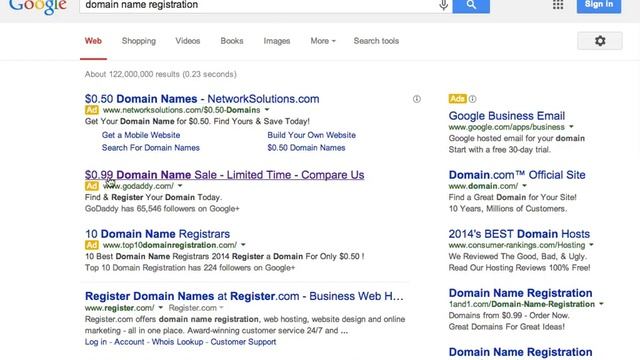Viewport: 640px width, 360px height.
Task: Click the Ad badge under NetworkSolutions title
Action: click(92, 110)
